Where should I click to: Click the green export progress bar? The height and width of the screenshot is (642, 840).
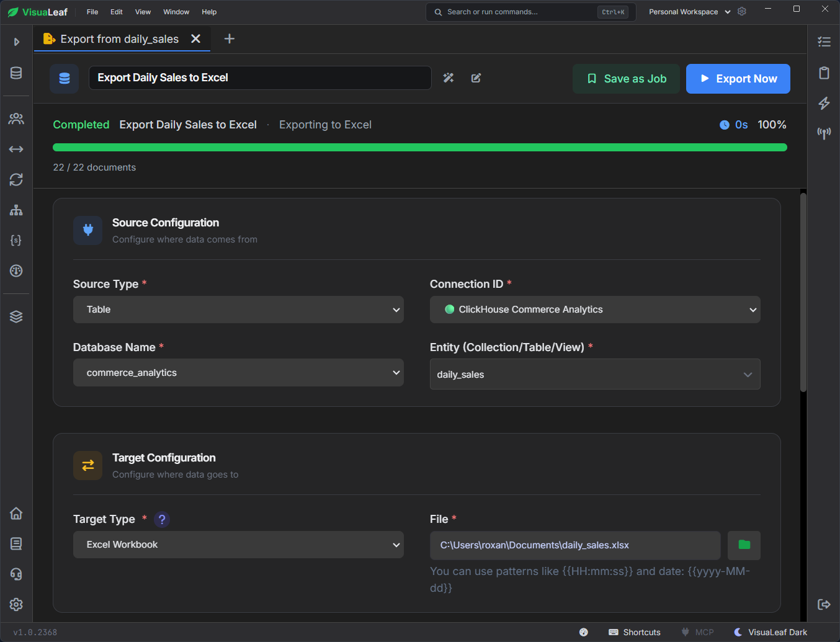[420, 148]
